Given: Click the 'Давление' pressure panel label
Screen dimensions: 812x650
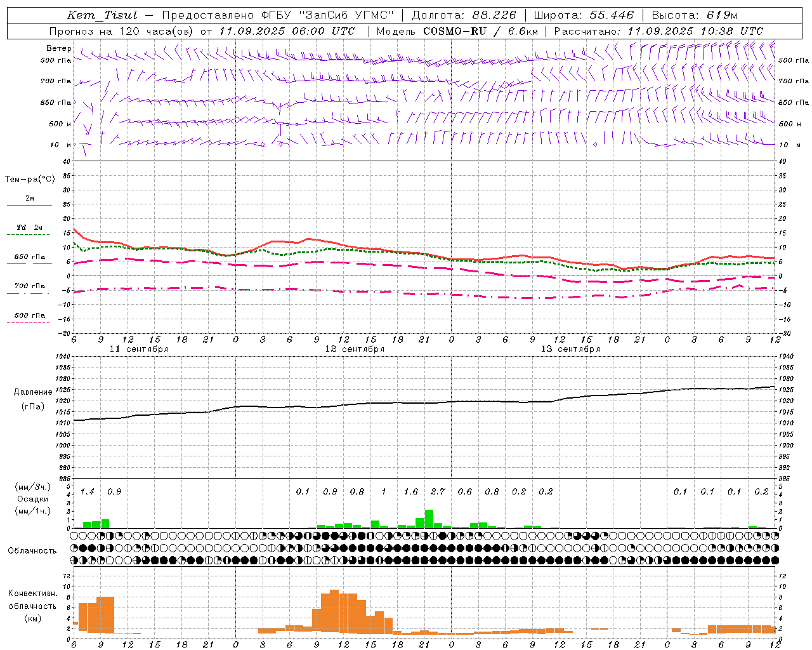Looking at the screenshot, I should point(32,392).
